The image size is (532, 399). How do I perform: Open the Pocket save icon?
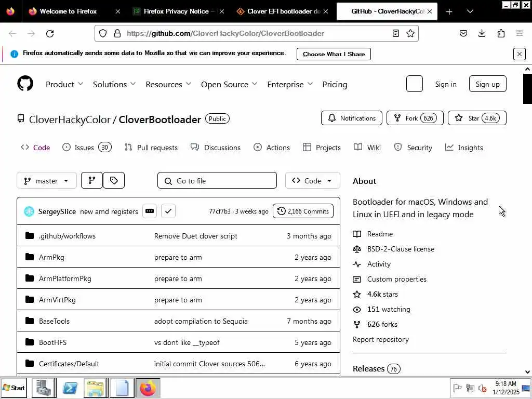point(463,33)
